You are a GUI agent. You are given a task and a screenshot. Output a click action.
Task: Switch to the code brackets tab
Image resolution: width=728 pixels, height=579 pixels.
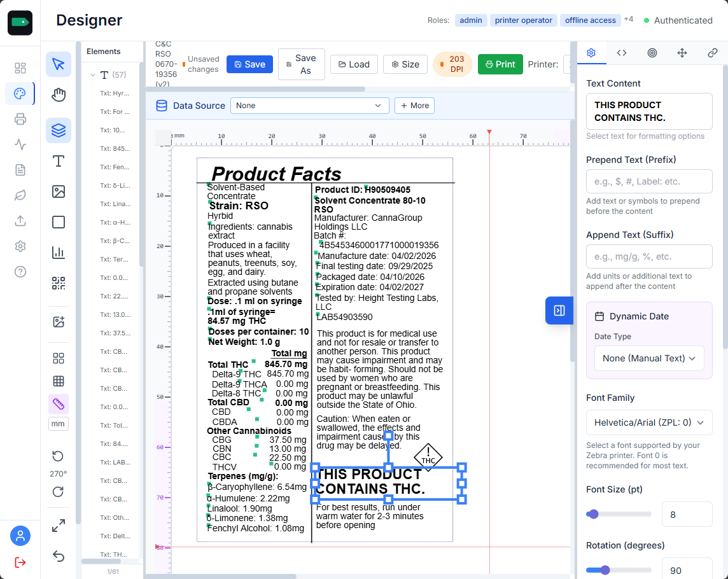tap(622, 53)
